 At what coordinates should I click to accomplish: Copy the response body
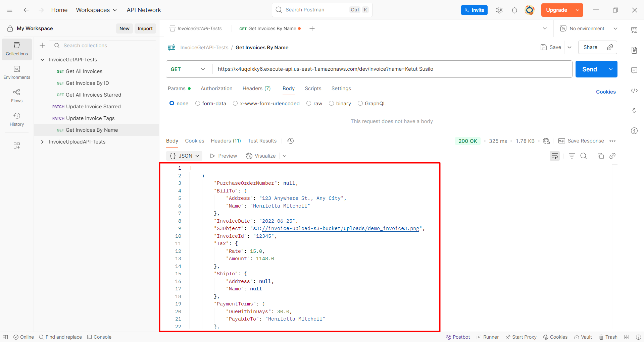tap(600, 156)
